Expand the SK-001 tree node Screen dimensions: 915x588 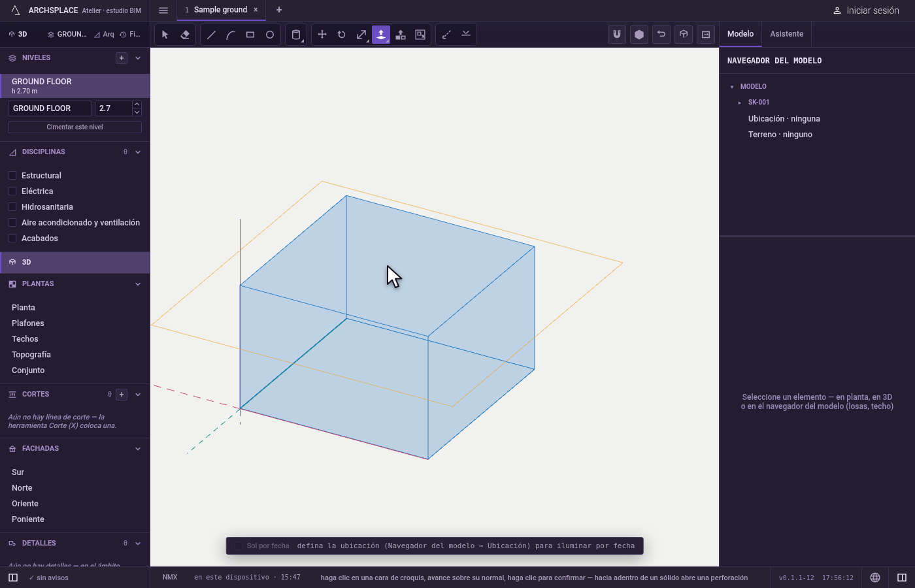click(740, 103)
